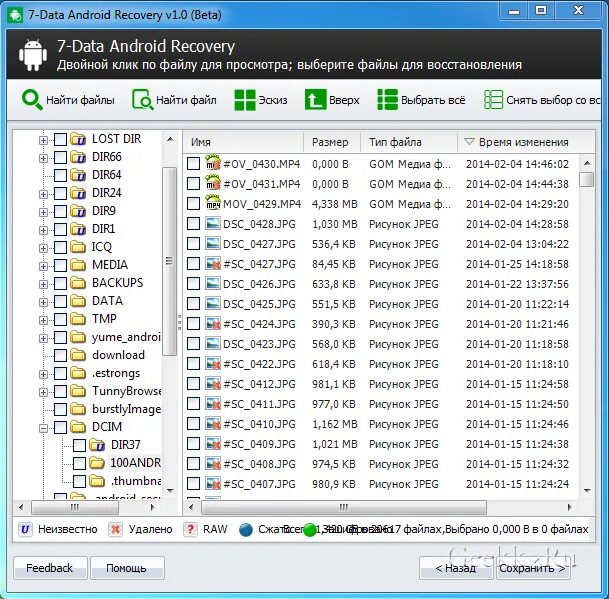This screenshot has height=599, width=609.
Task: Expand the DATA folder node
Action: pyautogui.click(x=44, y=302)
